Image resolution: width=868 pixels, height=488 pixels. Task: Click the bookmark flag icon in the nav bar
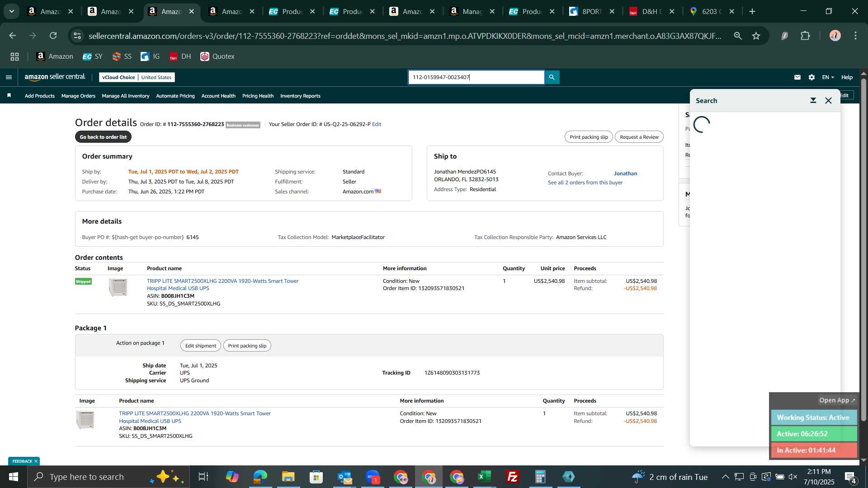point(9,95)
